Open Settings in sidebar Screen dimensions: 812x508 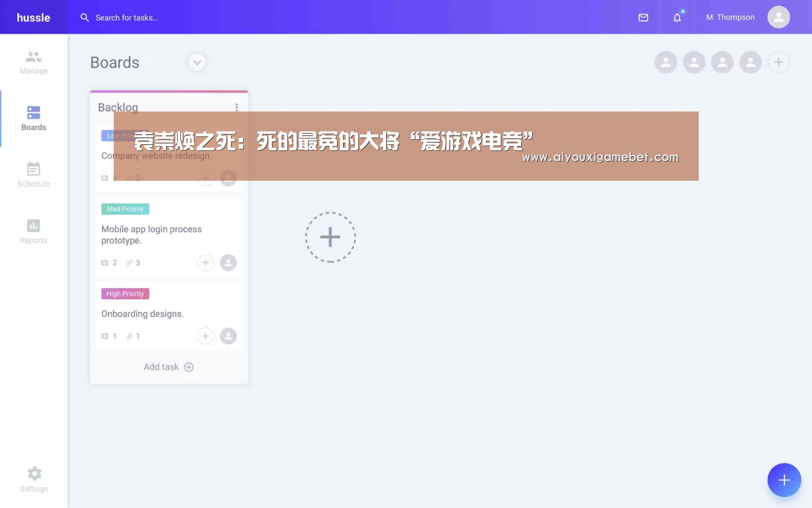tap(34, 479)
